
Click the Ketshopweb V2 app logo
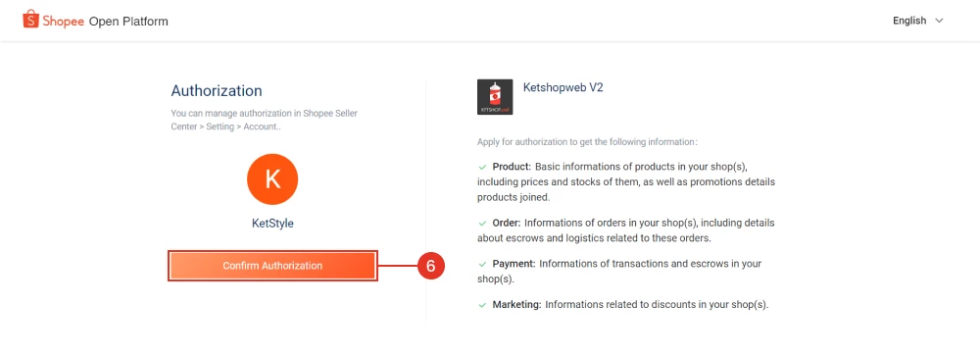coord(495,97)
